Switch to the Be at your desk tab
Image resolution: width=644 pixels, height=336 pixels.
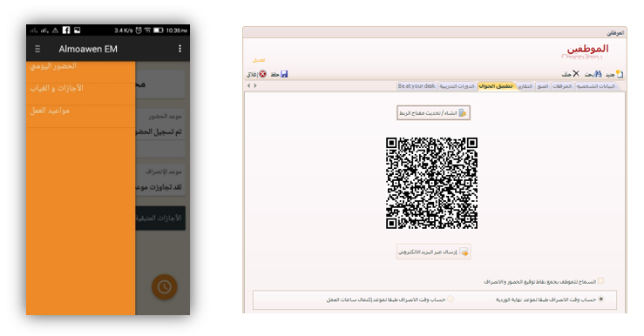(x=417, y=86)
